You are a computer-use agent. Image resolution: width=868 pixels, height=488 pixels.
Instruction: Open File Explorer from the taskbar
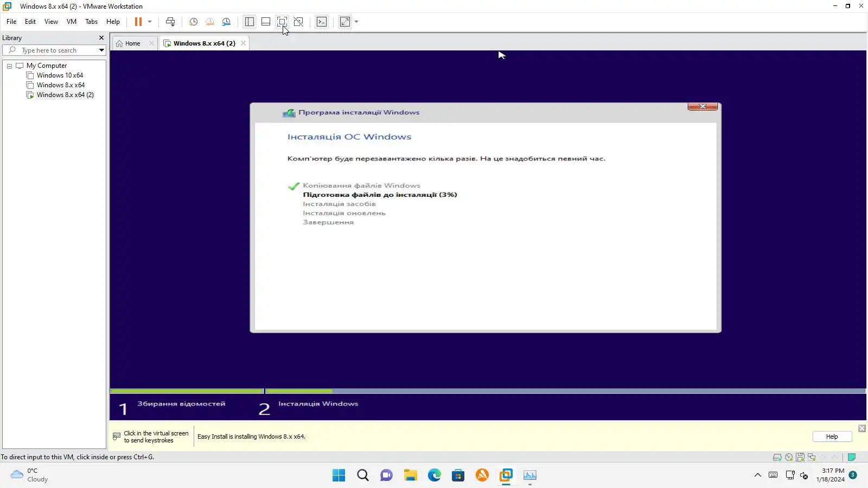click(410, 476)
